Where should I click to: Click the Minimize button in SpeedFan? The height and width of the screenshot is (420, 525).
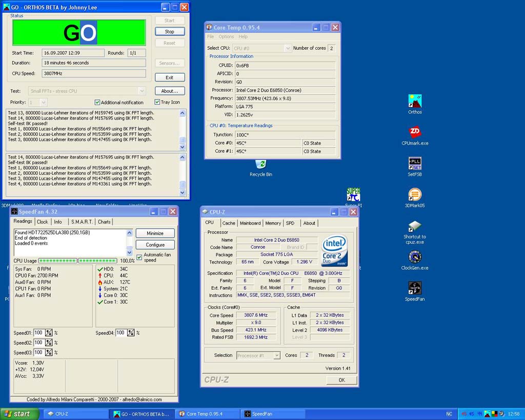(x=155, y=233)
